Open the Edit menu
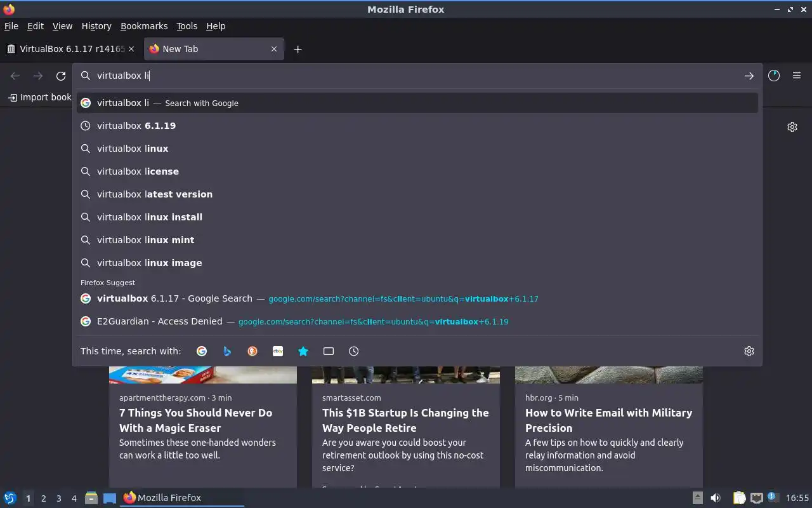This screenshot has width=812, height=508. tap(36, 26)
